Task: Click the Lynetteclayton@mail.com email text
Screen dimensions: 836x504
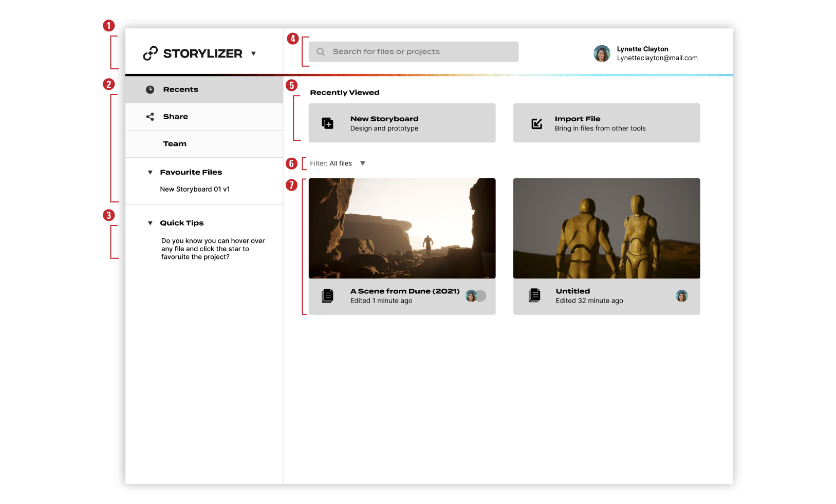Action: pyautogui.click(x=657, y=58)
